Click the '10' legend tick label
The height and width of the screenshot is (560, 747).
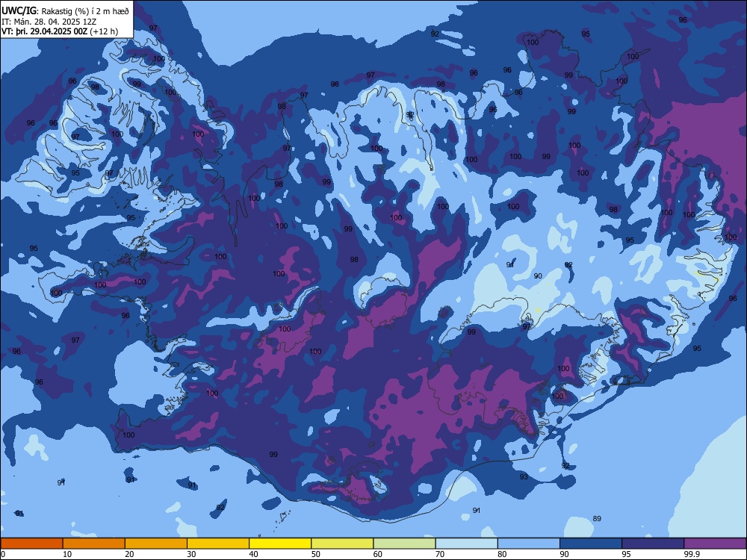pos(67,554)
